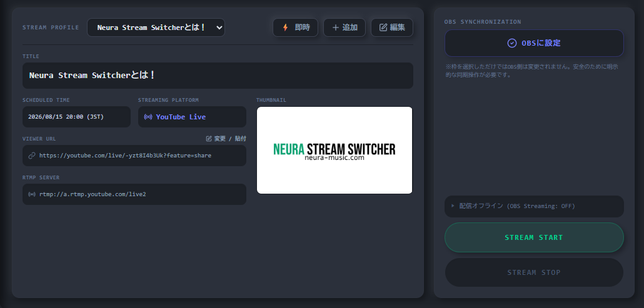644x308 pixels.
Task: Click the 即時 instant stream button
Action: (295, 27)
